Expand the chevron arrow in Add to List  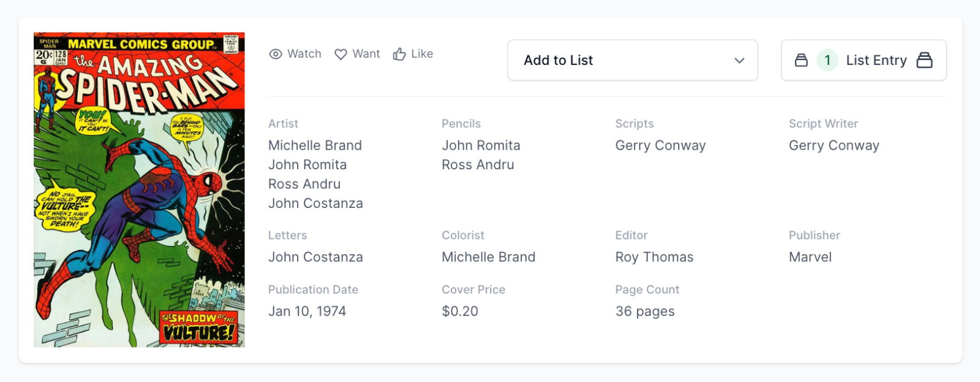click(x=739, y=61)
